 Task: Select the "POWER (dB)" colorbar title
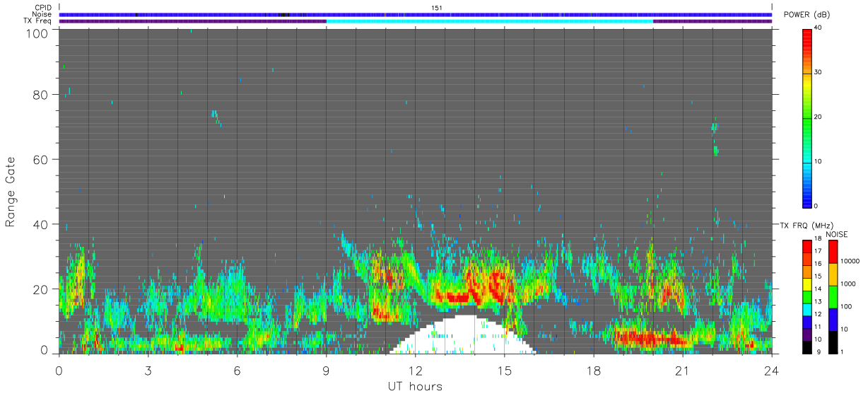(808, 16)
